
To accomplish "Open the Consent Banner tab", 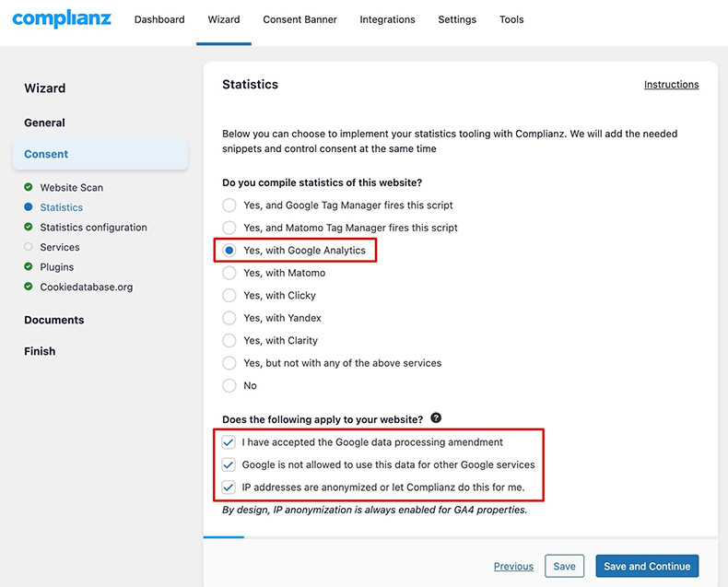I will pos(299,19).
